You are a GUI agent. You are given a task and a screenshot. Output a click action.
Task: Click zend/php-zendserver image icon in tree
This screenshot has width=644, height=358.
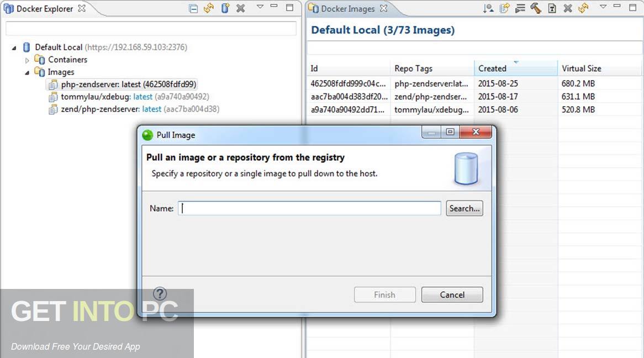[53, 109]
